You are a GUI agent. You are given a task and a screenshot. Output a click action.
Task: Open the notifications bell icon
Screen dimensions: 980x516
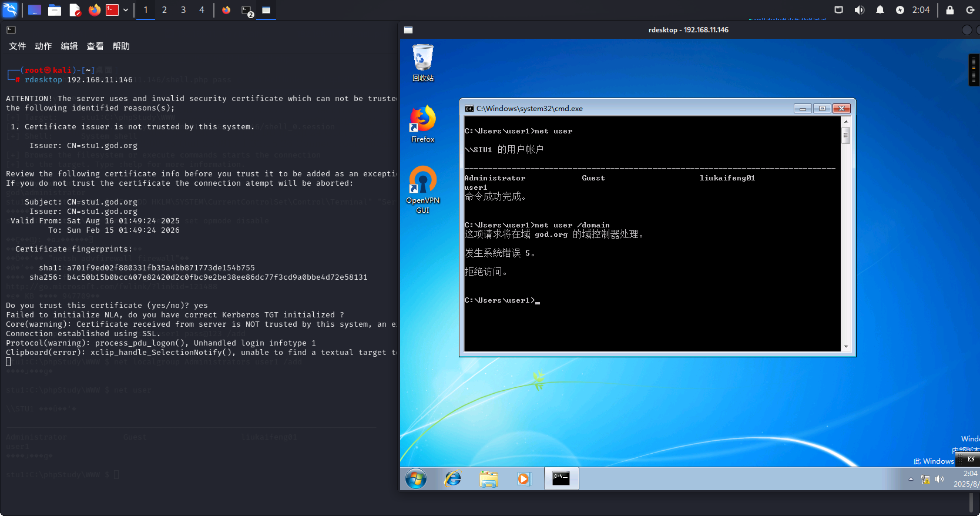(x=880, y=10)
